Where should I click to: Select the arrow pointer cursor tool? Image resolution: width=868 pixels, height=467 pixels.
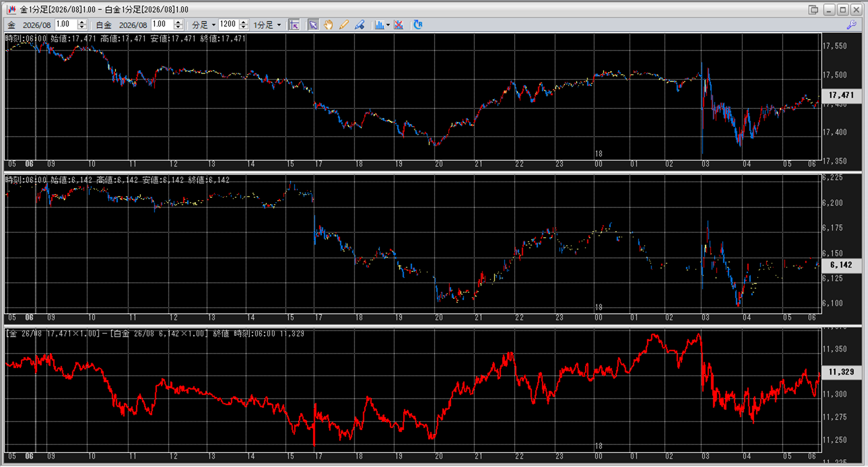(313, 25)
